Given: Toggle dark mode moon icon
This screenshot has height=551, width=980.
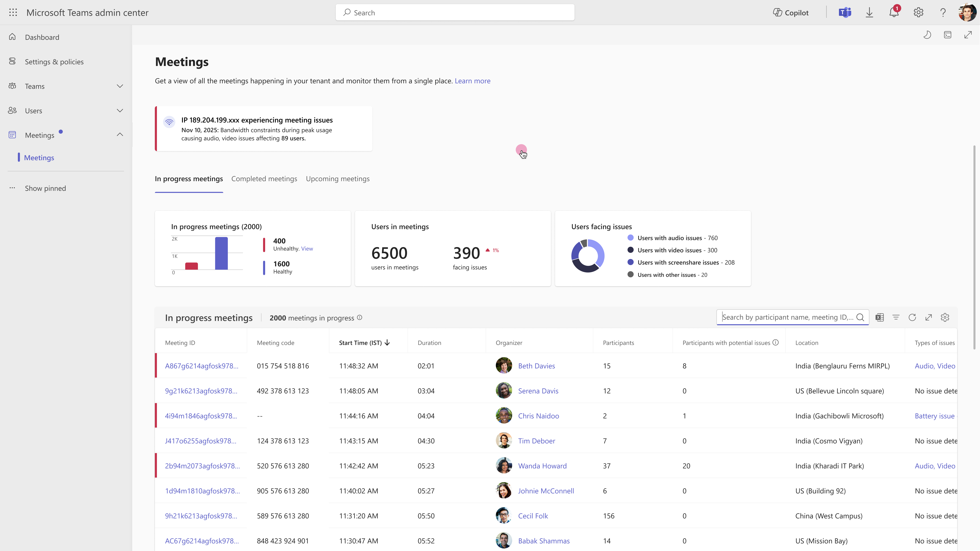Looking at the screenshot, I should 927,35.
